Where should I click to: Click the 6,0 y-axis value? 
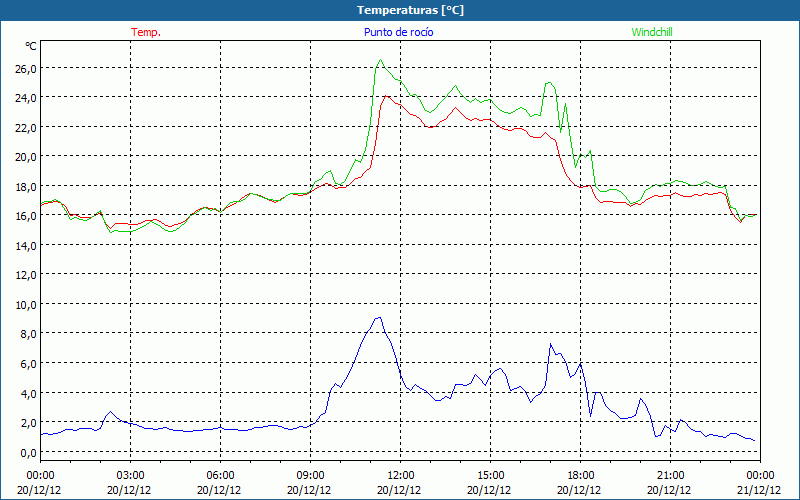pos(28,363)
